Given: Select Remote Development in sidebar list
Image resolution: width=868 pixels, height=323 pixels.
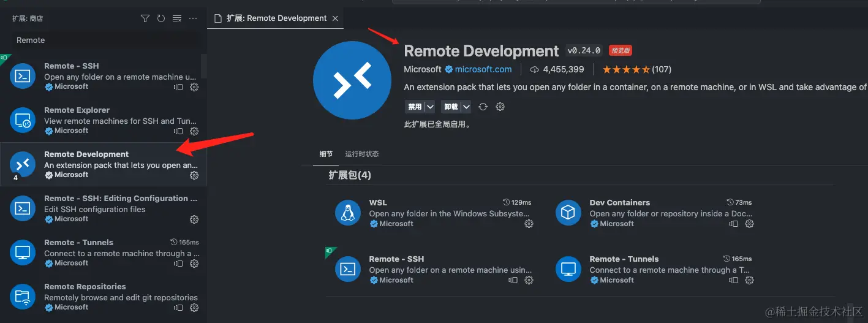Looking at the screenshot, I should click(x=103, y=164).
